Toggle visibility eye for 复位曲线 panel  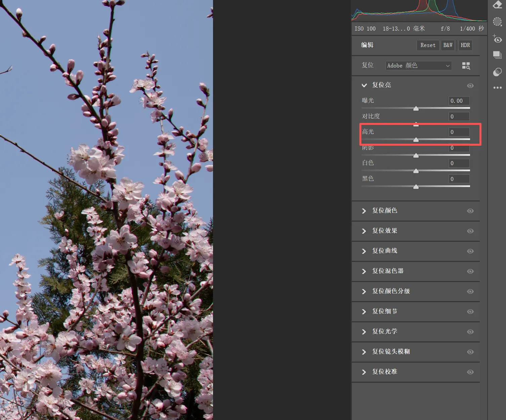(470, 251)
